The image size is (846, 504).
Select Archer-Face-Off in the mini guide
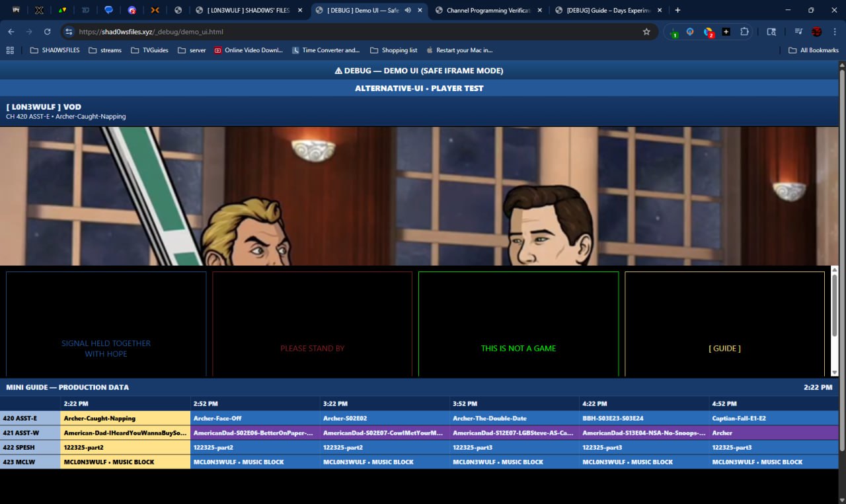tap(255, 418)
